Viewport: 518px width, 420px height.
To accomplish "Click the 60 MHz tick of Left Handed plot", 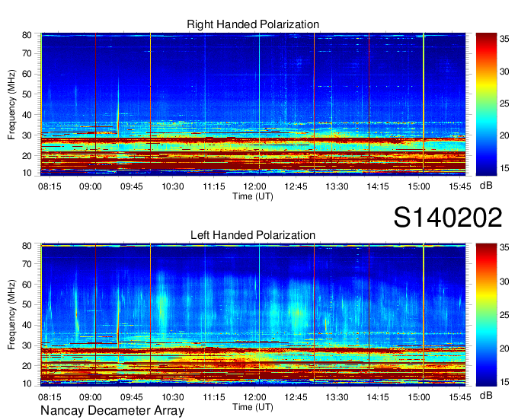I will click(x=27, y=285).
